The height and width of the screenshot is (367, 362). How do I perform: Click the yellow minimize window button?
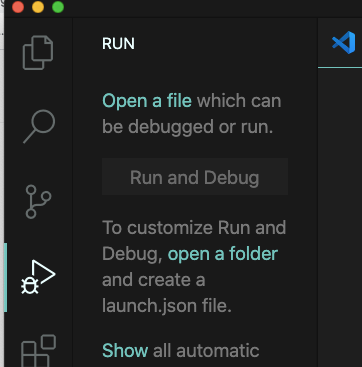[38, 7]
